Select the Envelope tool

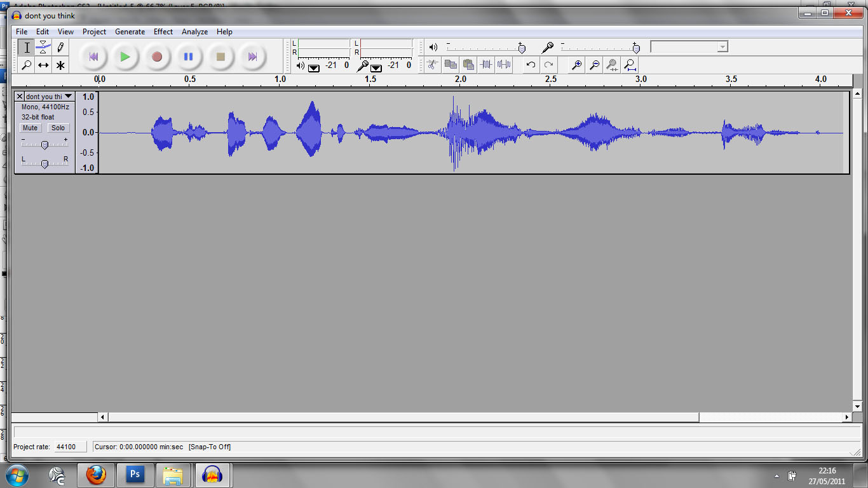tap(43, 47)
